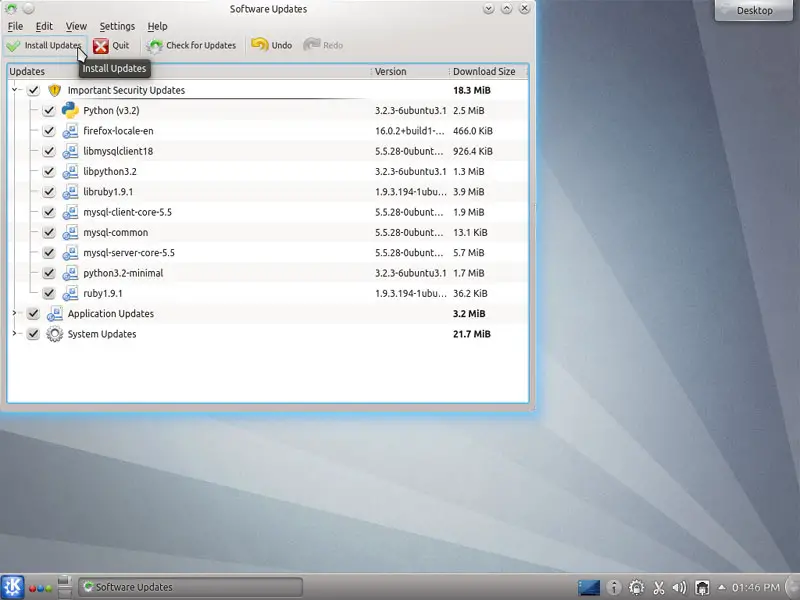The height and width of the screenshot is (600, 800).
Task: Sort by the Updates column header
Action: pos(189,71)
